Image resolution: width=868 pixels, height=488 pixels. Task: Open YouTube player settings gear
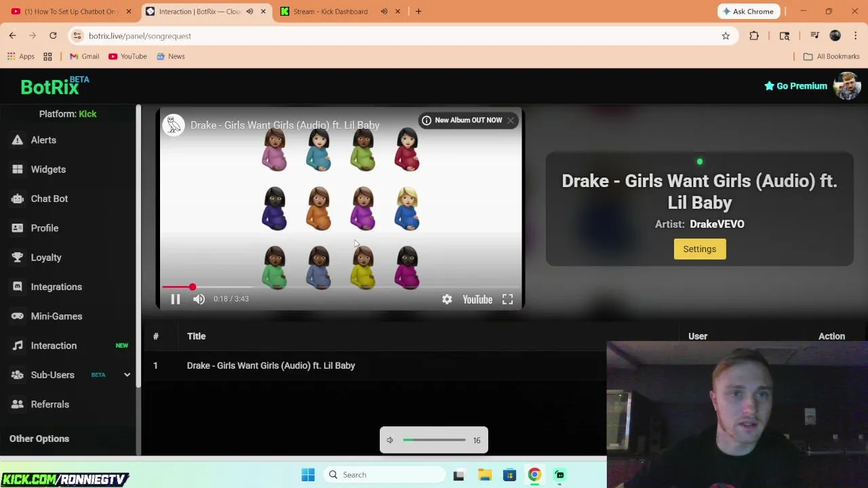coord(447,300)
